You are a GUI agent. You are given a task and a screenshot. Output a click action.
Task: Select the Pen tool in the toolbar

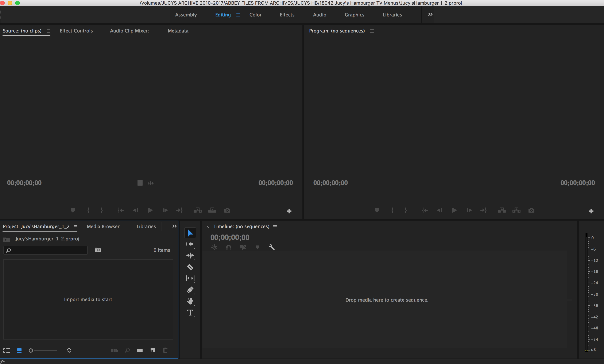tap(190, 290)
